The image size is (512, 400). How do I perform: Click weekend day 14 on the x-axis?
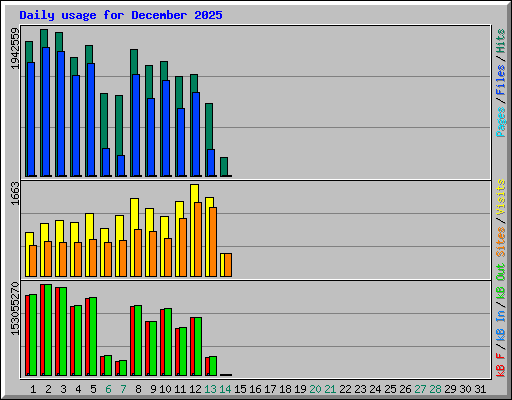pos(225,389)
